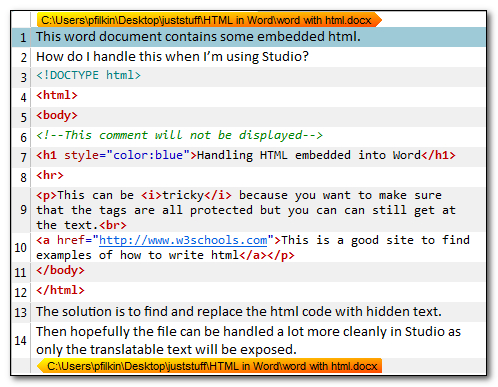Click segment number 4

[23, 97]
